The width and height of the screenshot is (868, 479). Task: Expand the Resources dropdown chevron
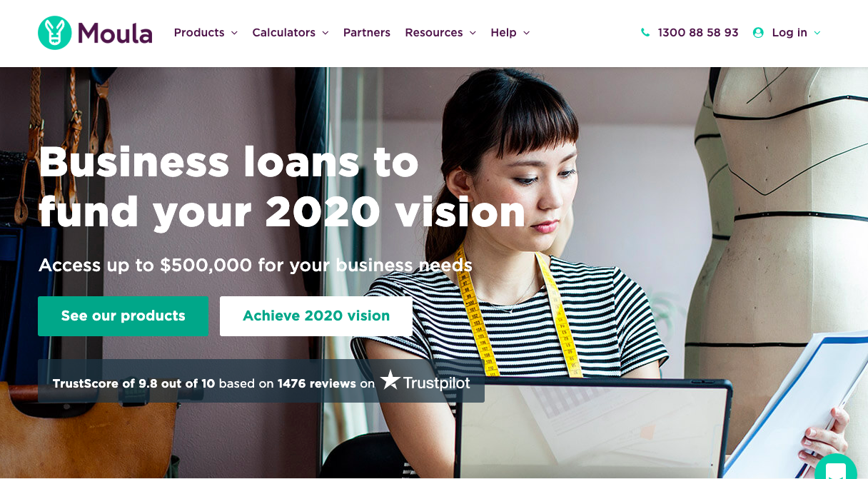pos(473,33)
